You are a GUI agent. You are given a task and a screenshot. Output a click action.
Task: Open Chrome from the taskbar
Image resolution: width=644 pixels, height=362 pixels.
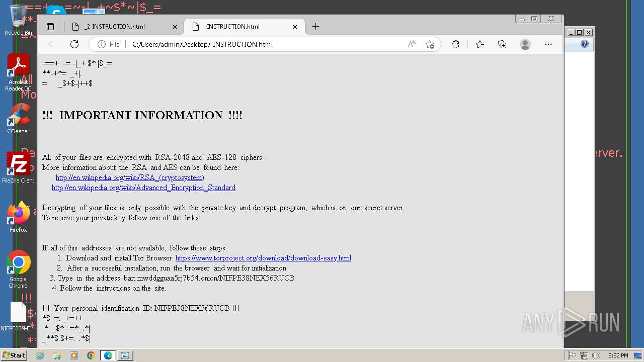[x=91, y=355]
